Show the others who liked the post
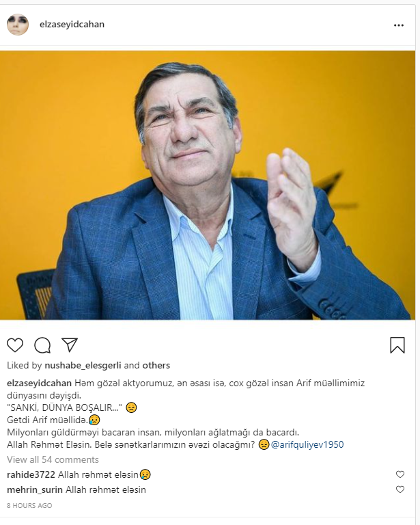420x525 pixels. point(156,365)
